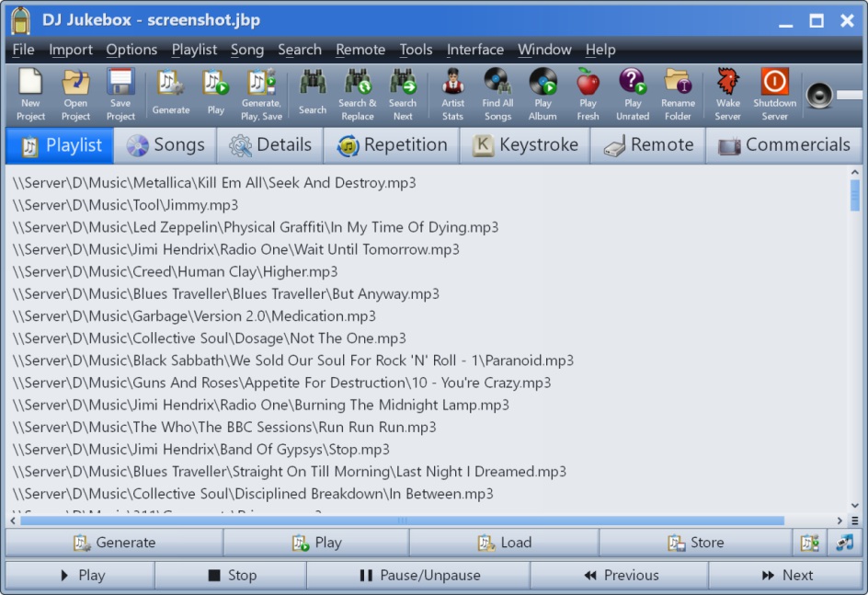Start Play Unrated mode

pos(632,92)
